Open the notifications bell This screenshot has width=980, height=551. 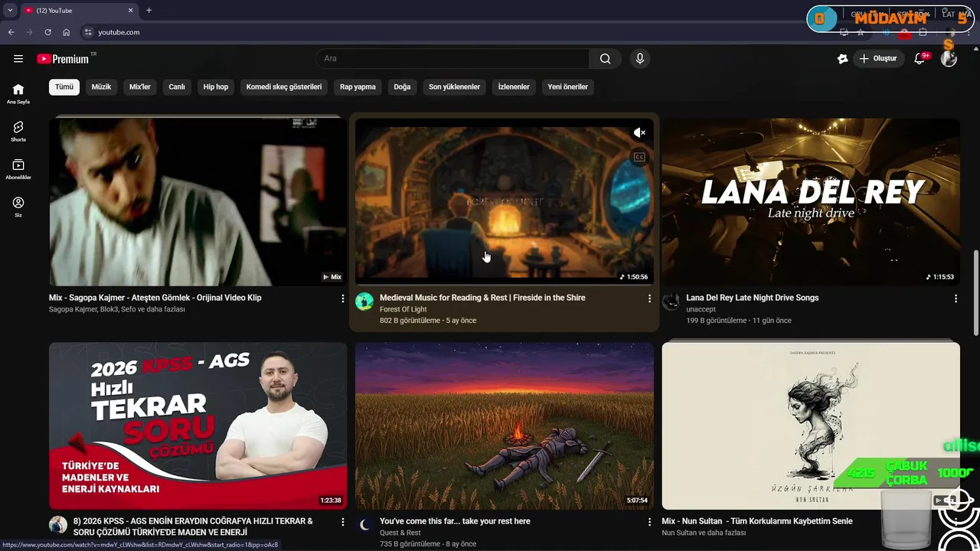pyautogui.click(x=920, y=59)
